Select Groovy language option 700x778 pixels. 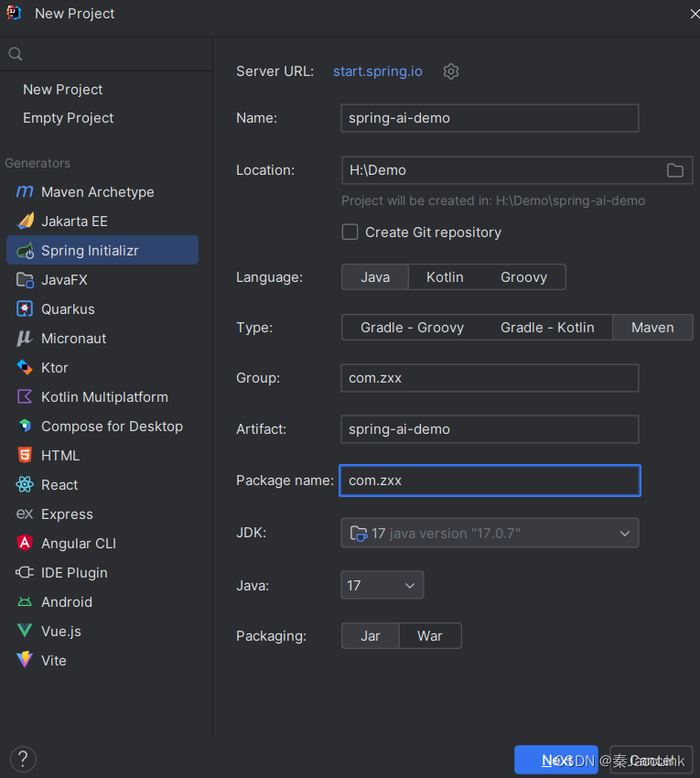click(x=523, y=276)
